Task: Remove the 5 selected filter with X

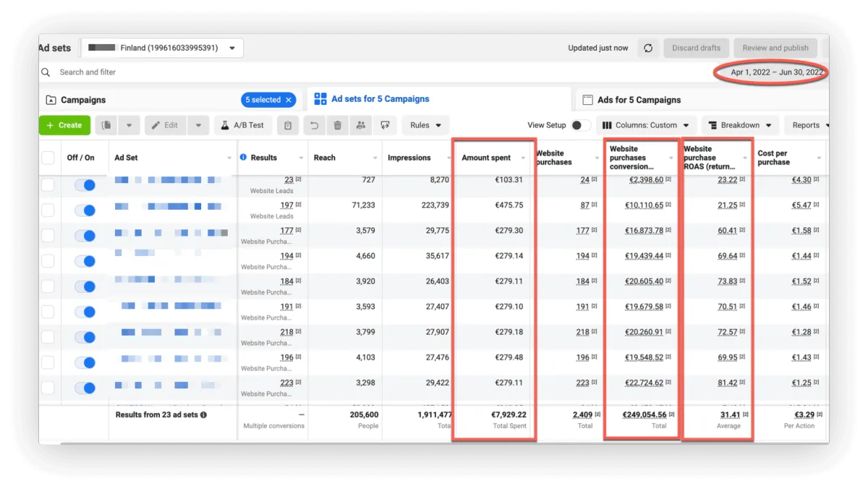Action: 289,100
